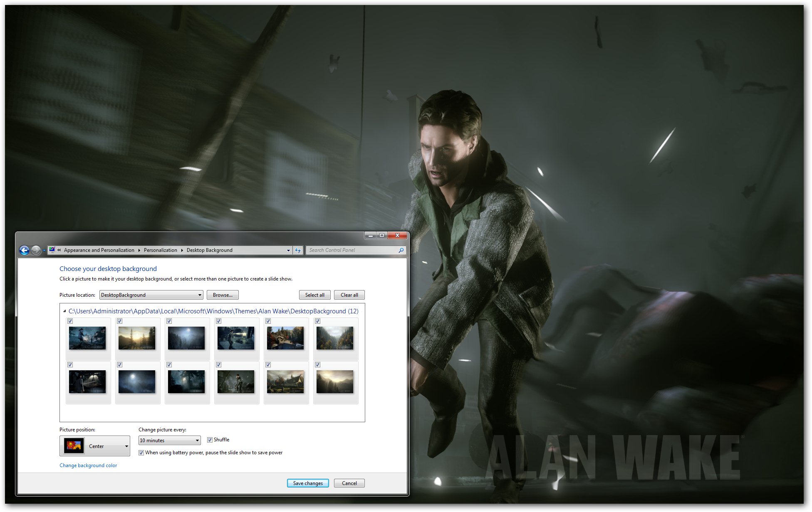The height and width of the screenshot is (512, 812).
Task: Go to Personalization breadcrumb
Action: (x=160, y=250)
